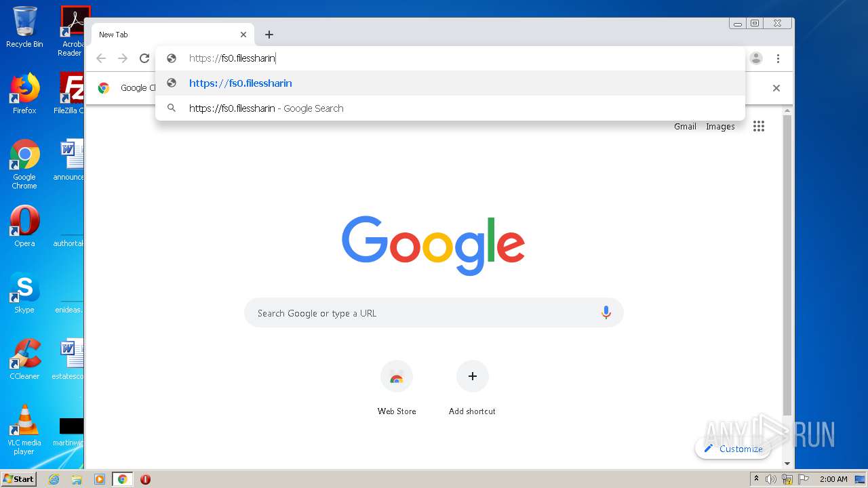Screen dimensions: 868x488
Task: Open the CCleaner desktop shortcut
Action: tap(24, 359)
